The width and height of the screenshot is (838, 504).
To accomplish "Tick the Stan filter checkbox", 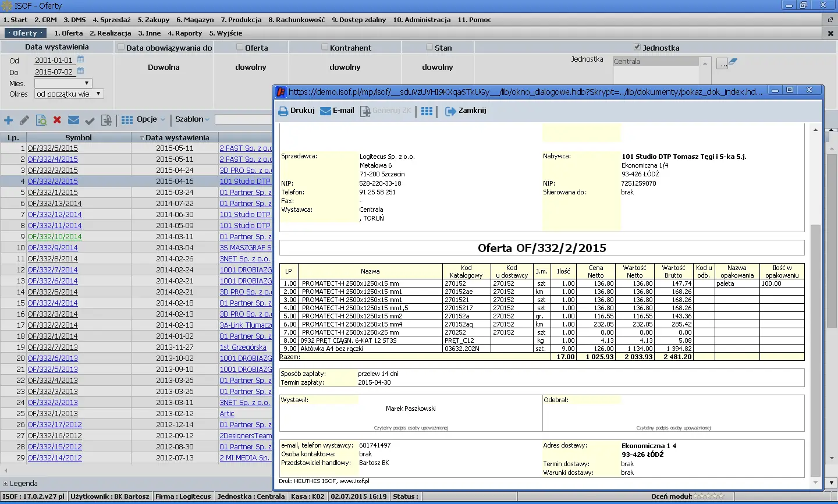I will click(429, 47).
